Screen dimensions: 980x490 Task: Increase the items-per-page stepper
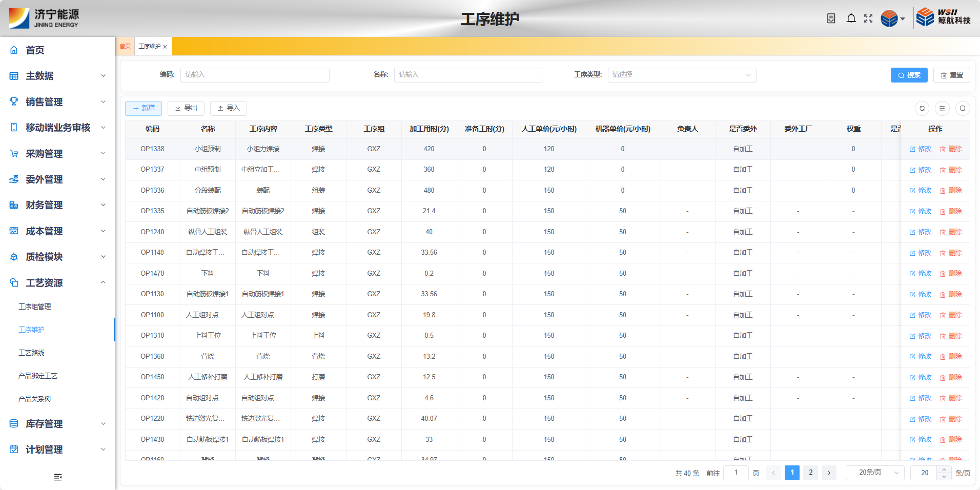[944, 469]
